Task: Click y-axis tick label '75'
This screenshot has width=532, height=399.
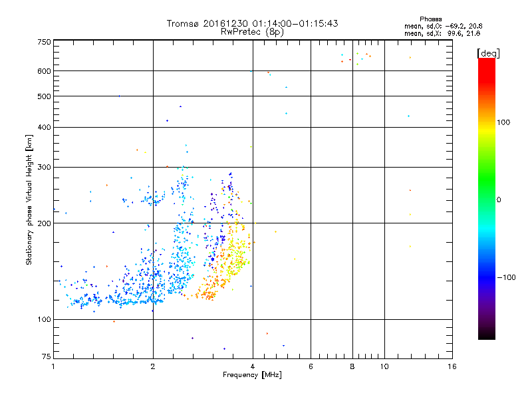Action: tap(47, 356)
